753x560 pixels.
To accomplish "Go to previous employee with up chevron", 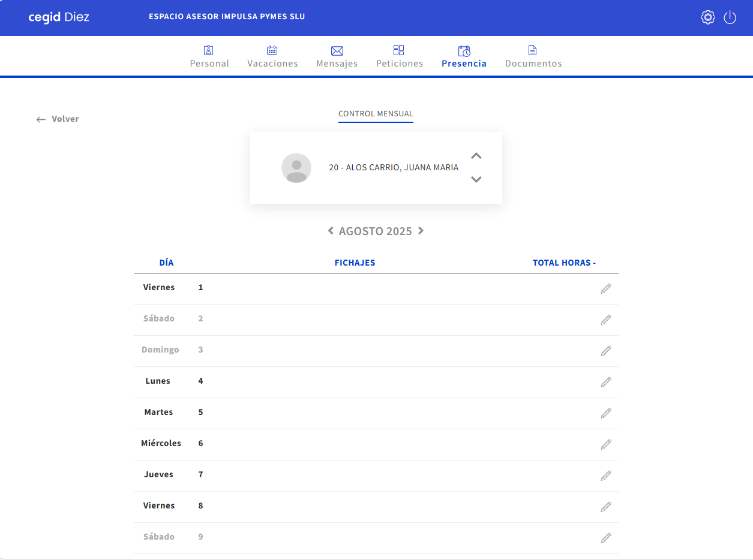I will point(476,156).
